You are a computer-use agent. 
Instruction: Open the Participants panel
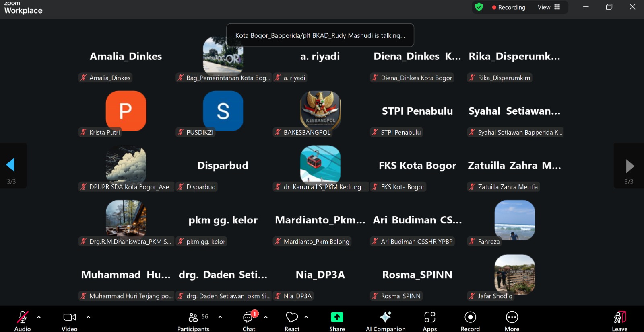click(193, 321)
